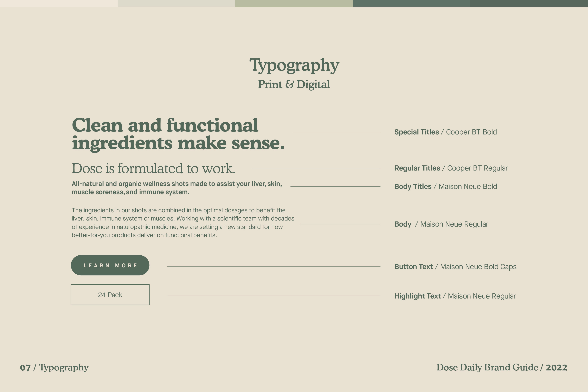Click the Dose Daily Brand Guide / 2022 footer
This screenshot has height=392, width=588.
click(502, 367)
